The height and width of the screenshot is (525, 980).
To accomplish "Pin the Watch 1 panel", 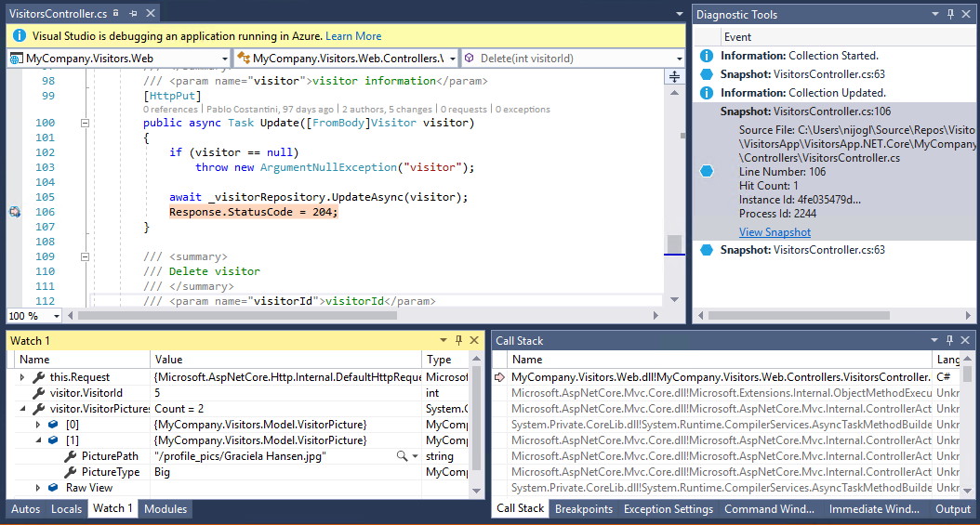I will [458, 340].
